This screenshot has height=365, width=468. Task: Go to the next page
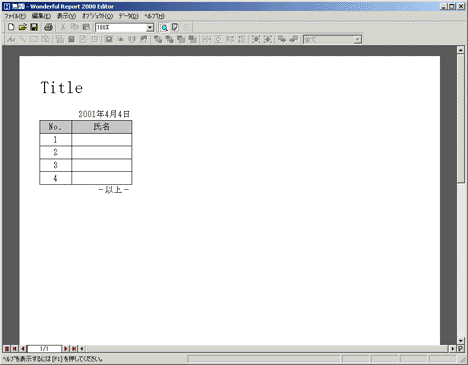click(66, 349)
